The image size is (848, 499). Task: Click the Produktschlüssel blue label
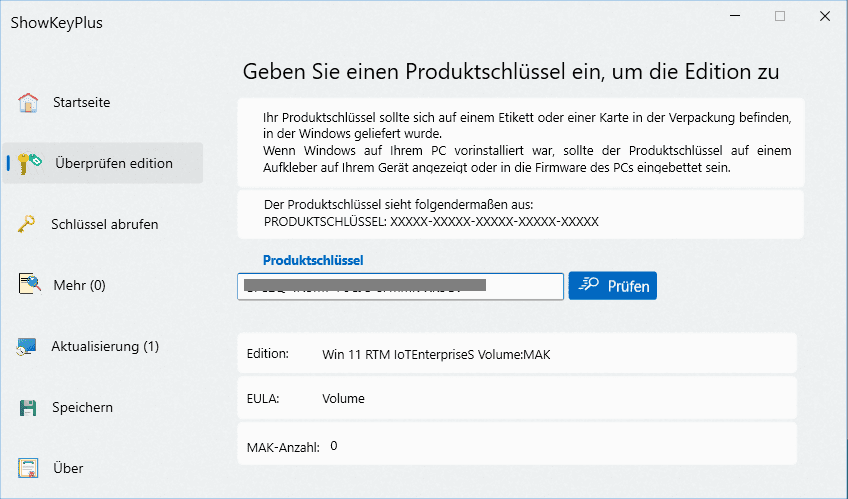tap(313, 260)
